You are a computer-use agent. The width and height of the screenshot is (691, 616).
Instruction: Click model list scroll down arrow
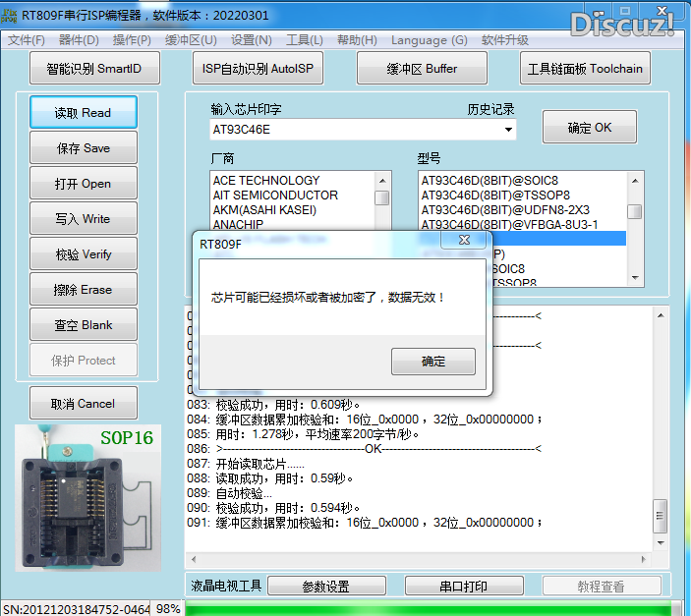(635, 278)
